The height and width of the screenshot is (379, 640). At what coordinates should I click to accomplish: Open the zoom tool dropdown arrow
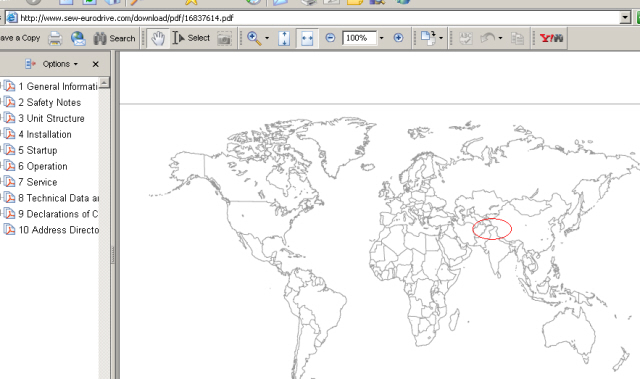[267, 38]
